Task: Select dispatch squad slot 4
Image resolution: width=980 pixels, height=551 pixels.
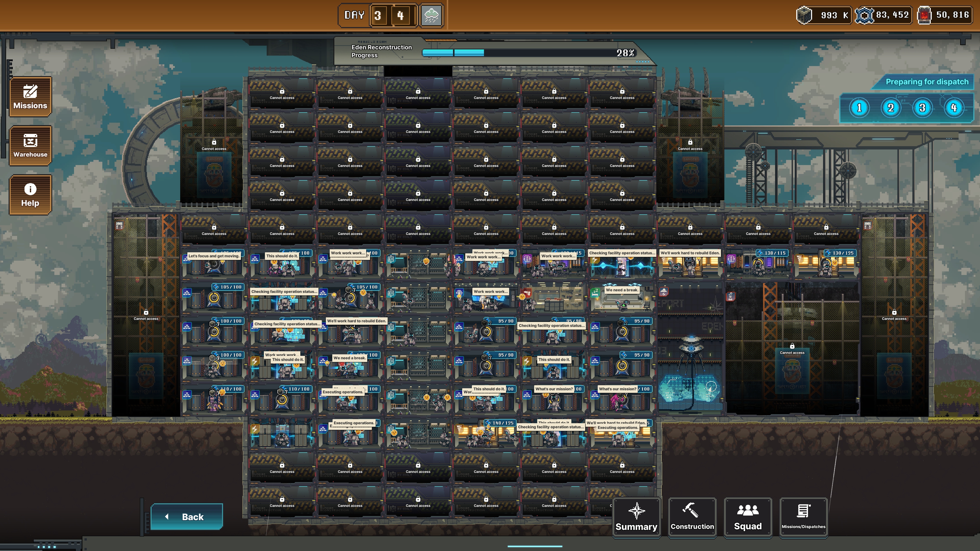Action: tap(954, 108)
